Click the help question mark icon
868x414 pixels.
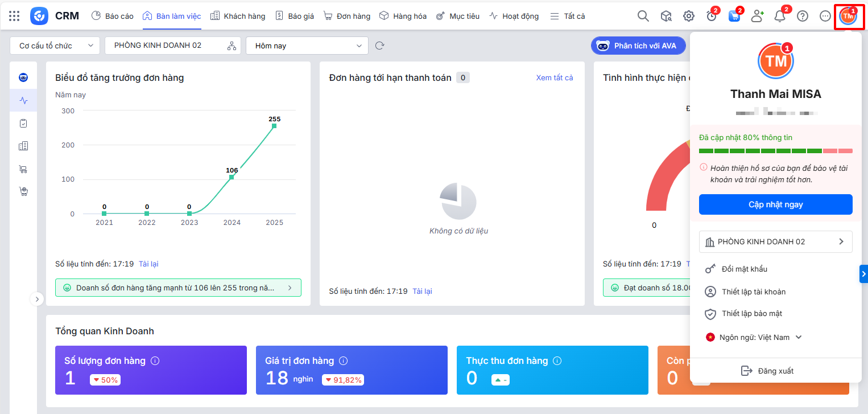tap(803, 16)
